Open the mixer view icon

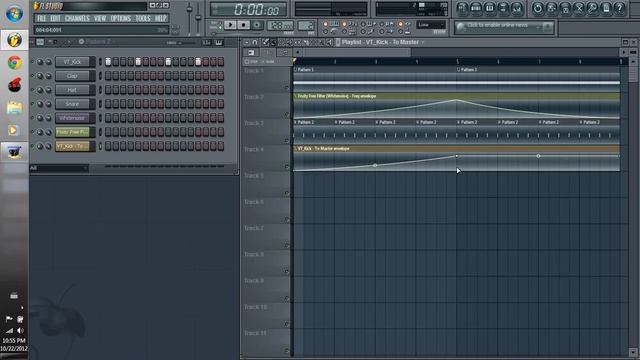click(517, 8)
